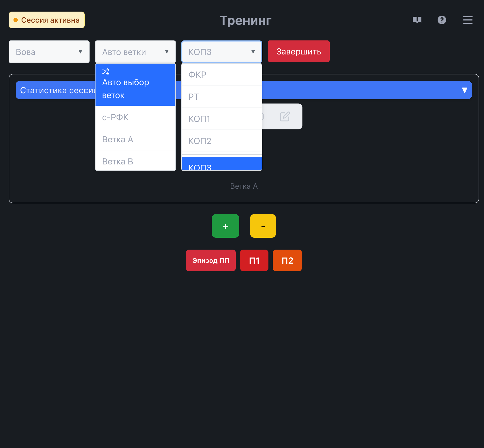484x448 pixels.
Task: Open the book guide icon
Action: pos(417,20)
